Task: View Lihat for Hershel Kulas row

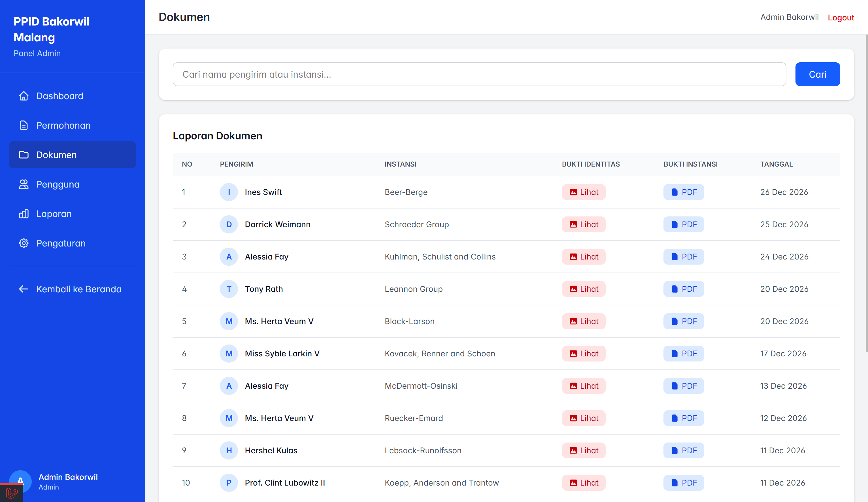Action: point(584,450)
